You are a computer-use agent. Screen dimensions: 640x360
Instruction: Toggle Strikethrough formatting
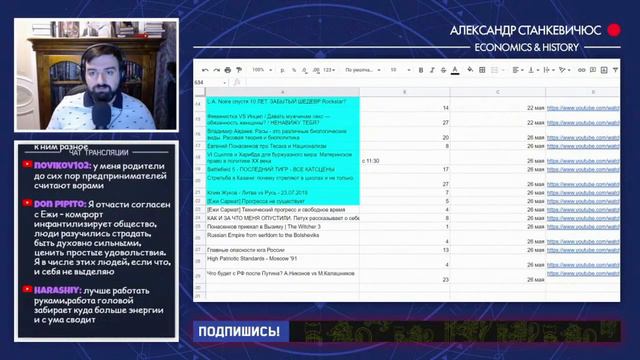click(x=443, y=70)
